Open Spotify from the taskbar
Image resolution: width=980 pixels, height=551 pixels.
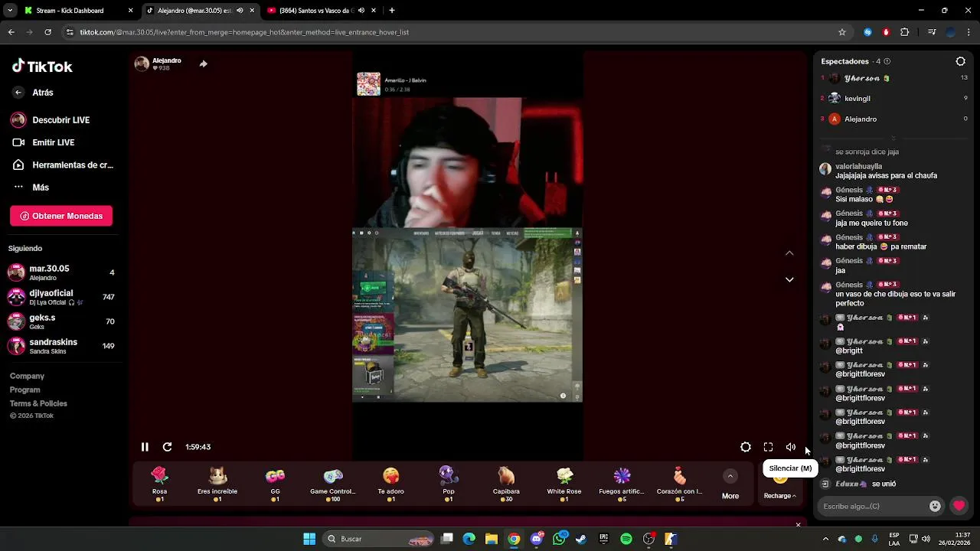pyautogui.click(x=626, y=539)
